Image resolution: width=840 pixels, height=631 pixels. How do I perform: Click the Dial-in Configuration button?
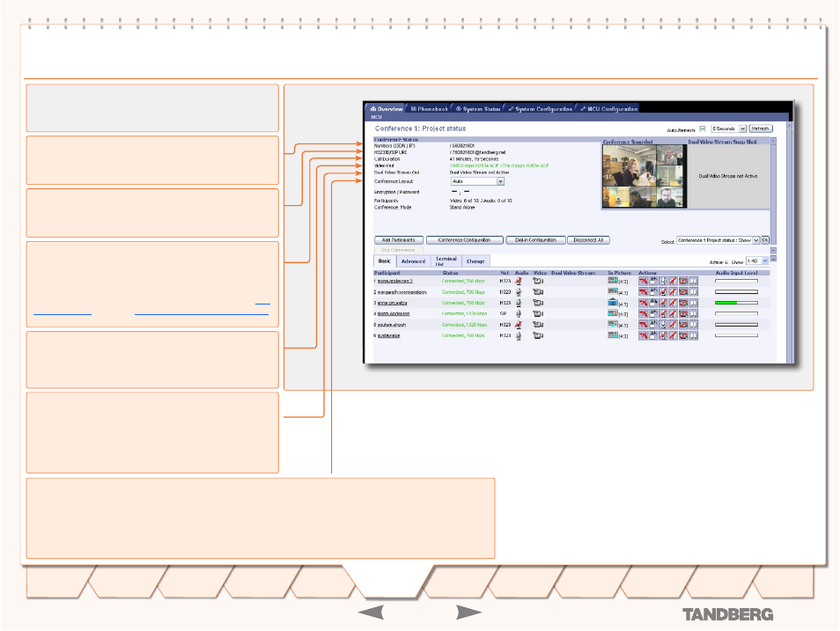coord(535,240)
